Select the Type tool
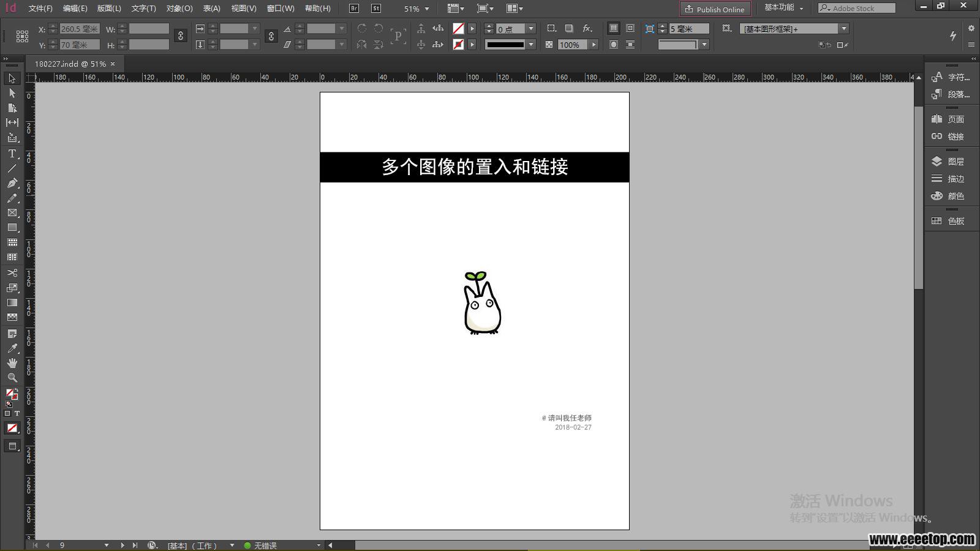The width and height of the screenshot is (980, 551). click(12, 154)
